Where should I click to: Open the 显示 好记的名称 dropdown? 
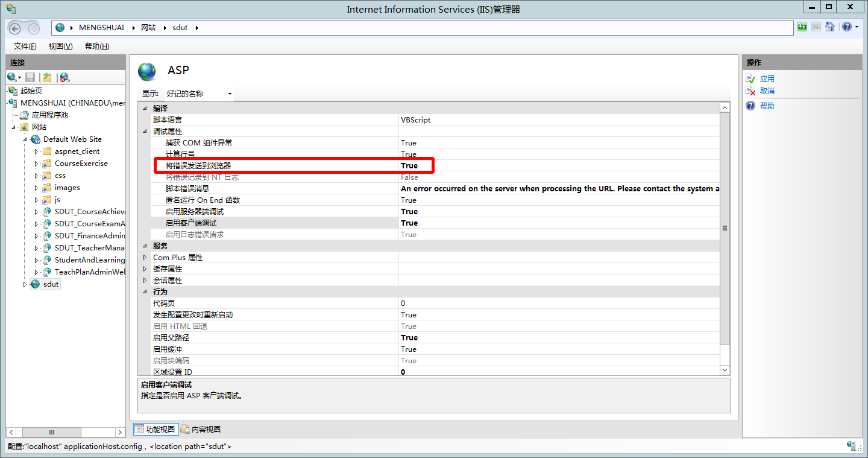point(198,94)
